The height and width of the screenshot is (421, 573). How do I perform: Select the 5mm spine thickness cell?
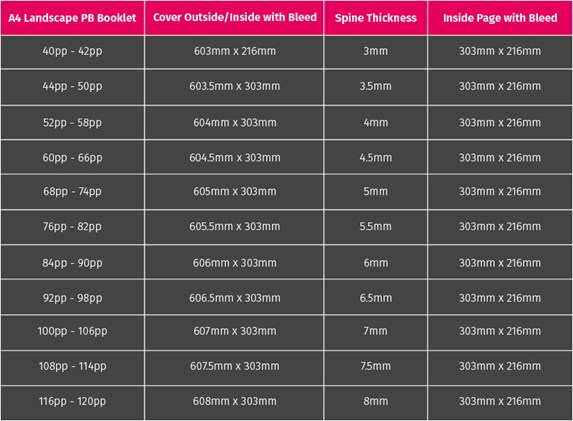[x=376, y=191]
